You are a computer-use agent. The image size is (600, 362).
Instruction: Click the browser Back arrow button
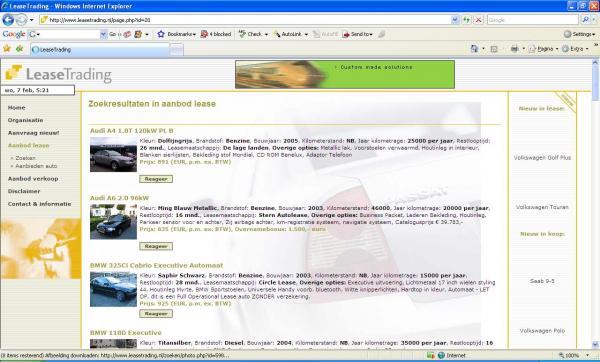pos(8,20)
